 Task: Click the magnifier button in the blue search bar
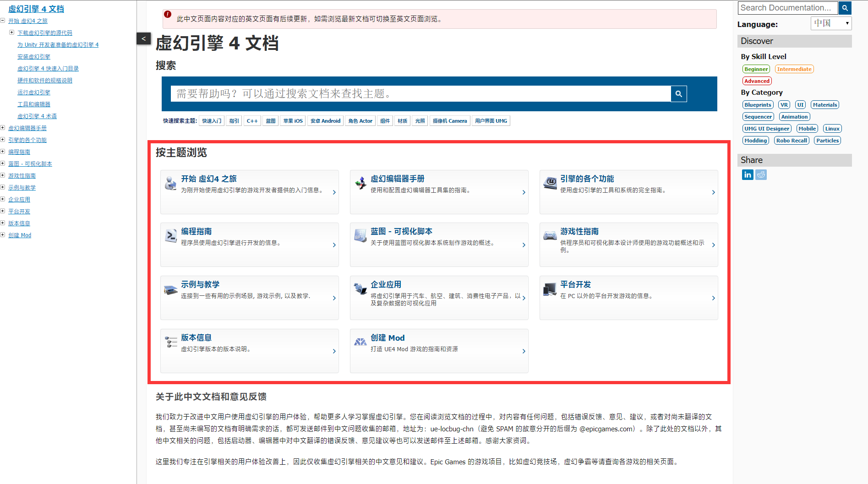click(x=679, y=94)
